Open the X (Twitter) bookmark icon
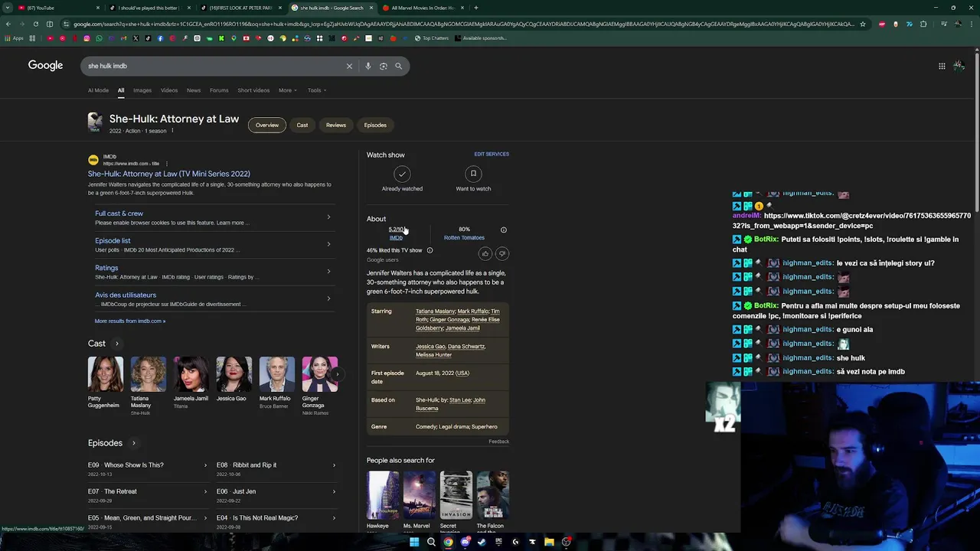Image resolution: width=980 pixels, height=551 pixels. (136, 38)
